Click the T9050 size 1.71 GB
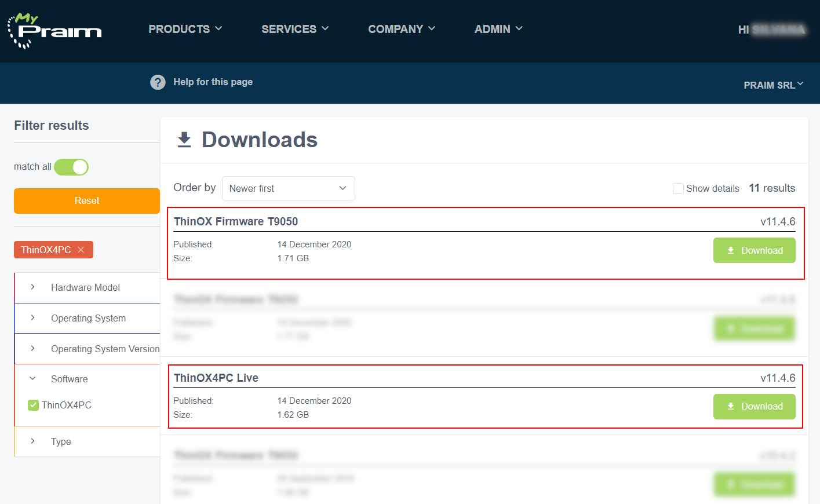 pos(293,258)
